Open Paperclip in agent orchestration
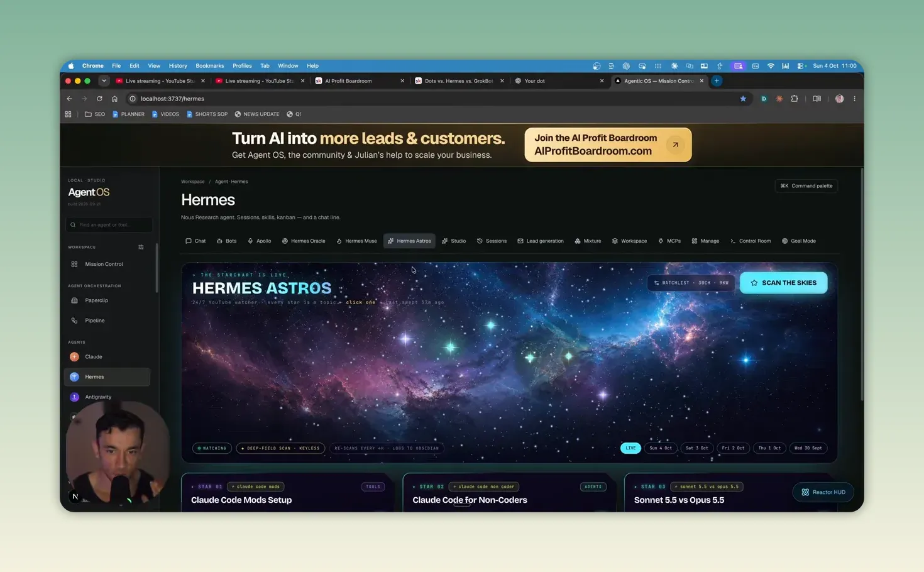The image size is (924, 572). coord(107,300)
